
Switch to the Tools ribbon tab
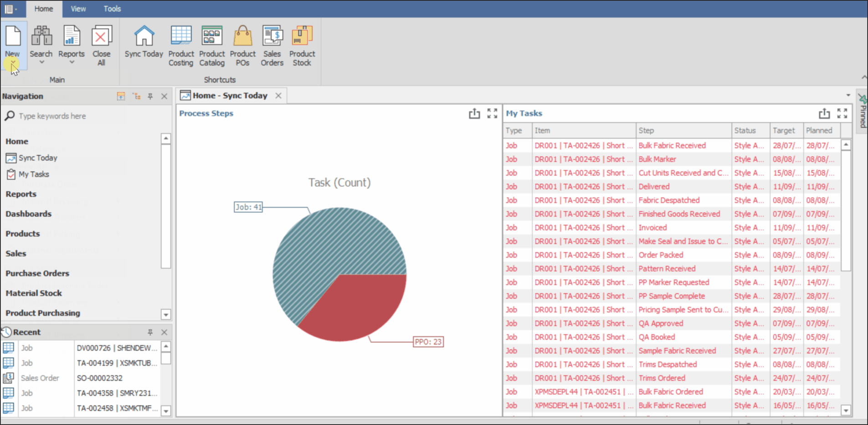click(x=112, y=9)
